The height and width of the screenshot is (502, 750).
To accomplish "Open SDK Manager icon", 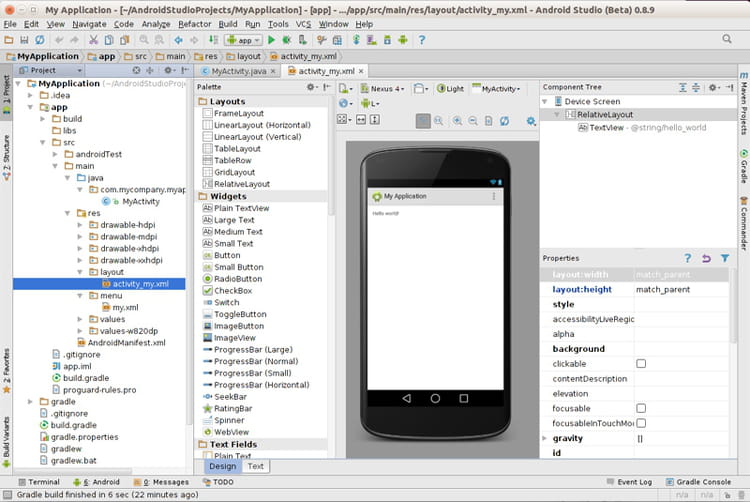I will (387, 40).
